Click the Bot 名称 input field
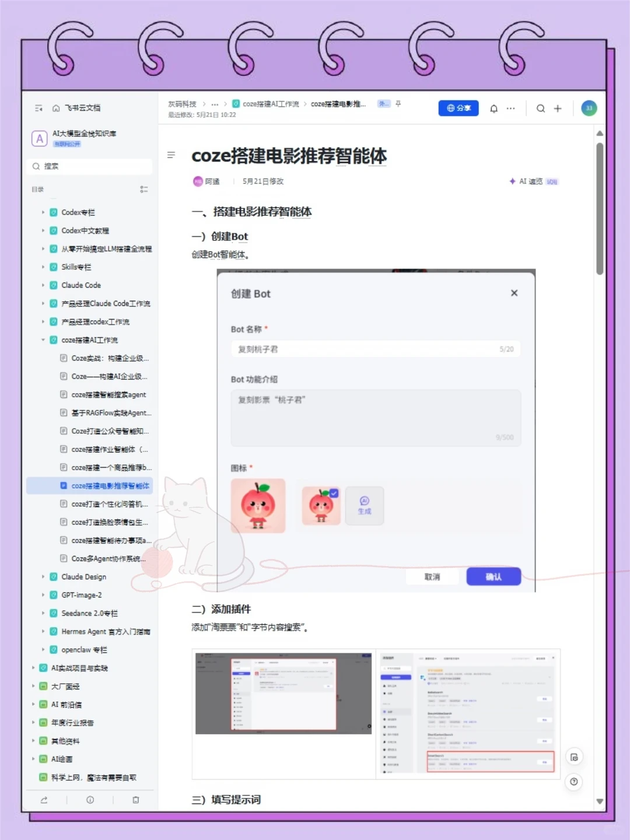630x840 pixels. point(376,349)
